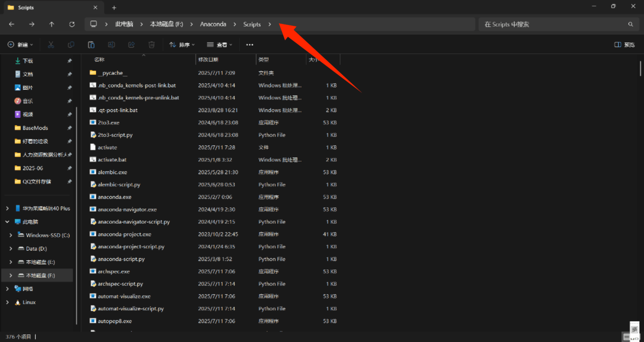Open the see more (three dots) menu

click(250, 45)
